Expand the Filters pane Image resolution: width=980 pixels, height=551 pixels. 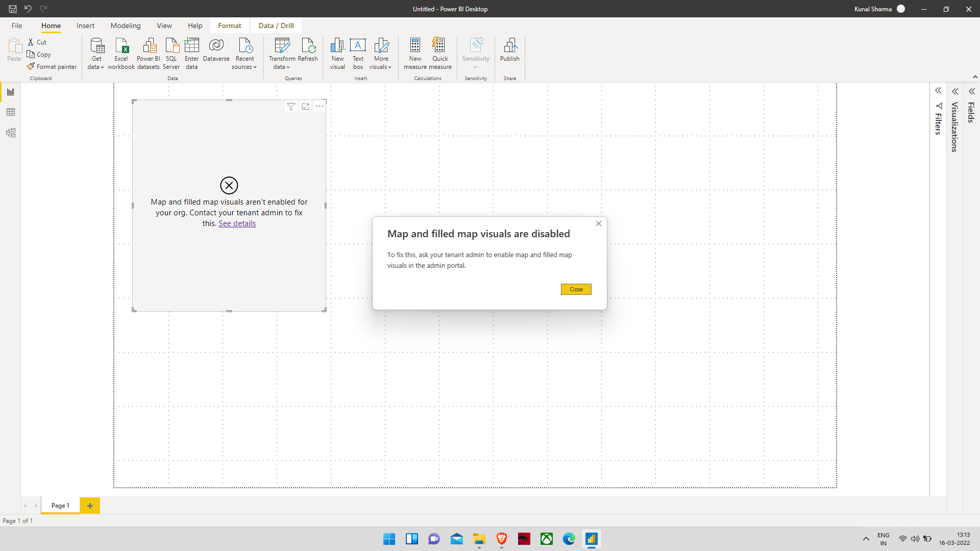938,91
